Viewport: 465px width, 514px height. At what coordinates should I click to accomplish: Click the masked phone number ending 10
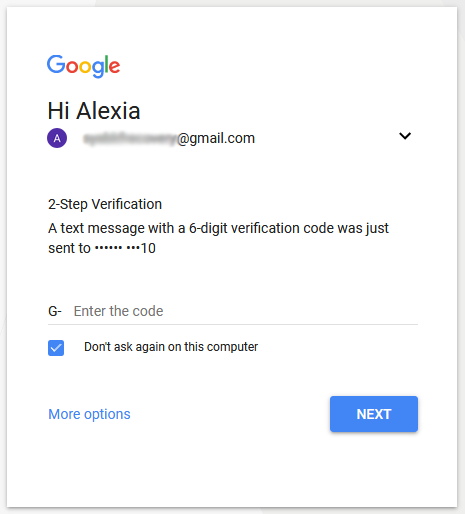(125, 248)
